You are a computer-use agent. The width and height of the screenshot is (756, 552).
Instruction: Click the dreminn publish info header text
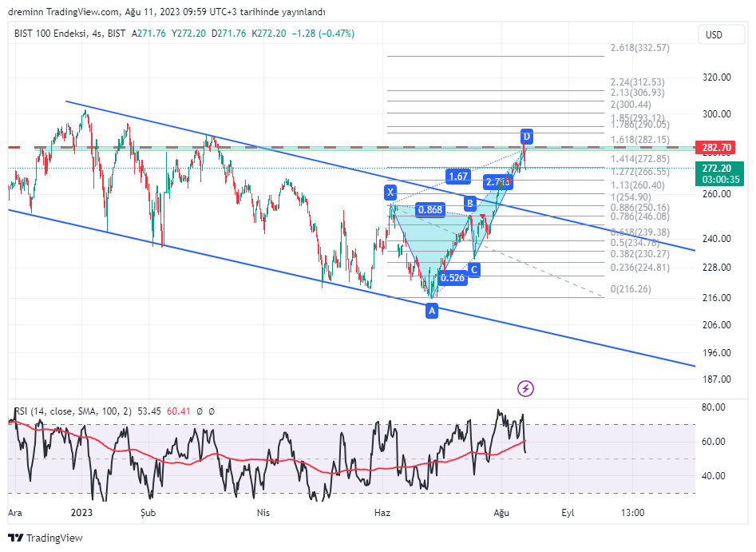pos(167,12)
